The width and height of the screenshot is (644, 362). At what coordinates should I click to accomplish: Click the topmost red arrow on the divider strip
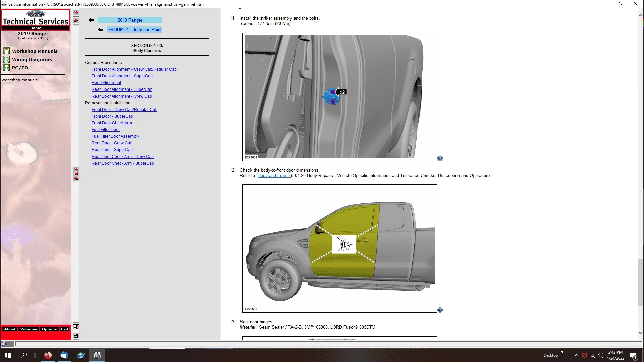pyautogui.click(x=76, y=12)
